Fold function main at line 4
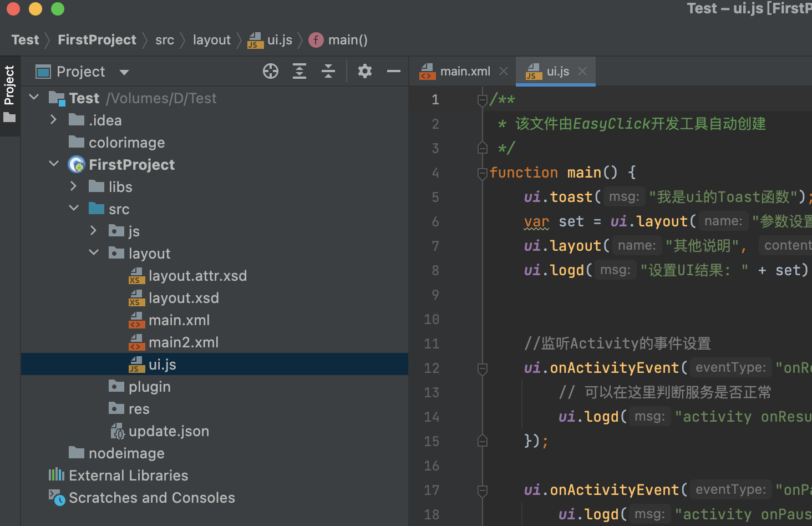This screenshot has height=526, width=812. (483, 173)
